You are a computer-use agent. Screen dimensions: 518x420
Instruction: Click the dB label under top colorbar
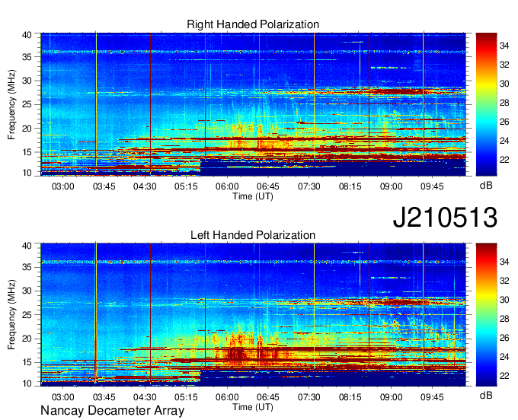pos(486,186)
